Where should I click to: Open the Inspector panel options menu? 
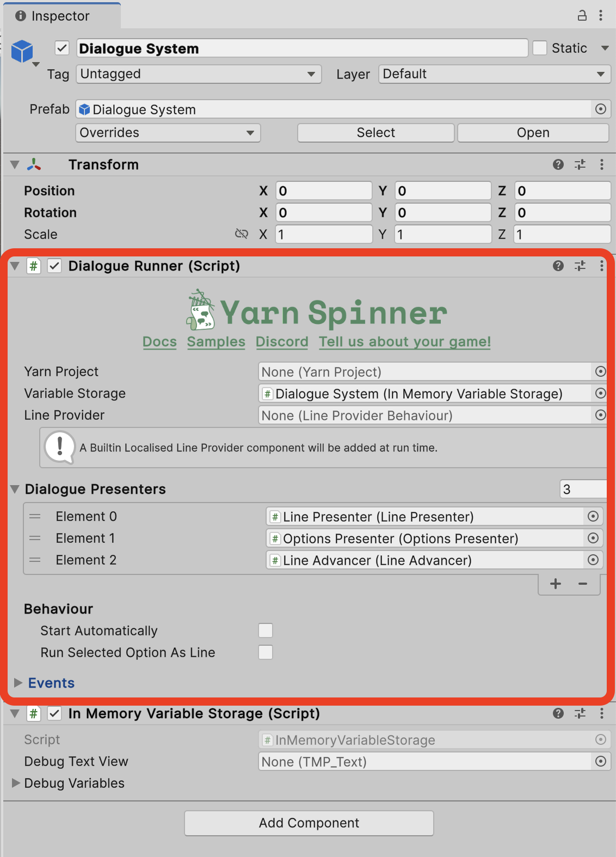click(601, 15)
